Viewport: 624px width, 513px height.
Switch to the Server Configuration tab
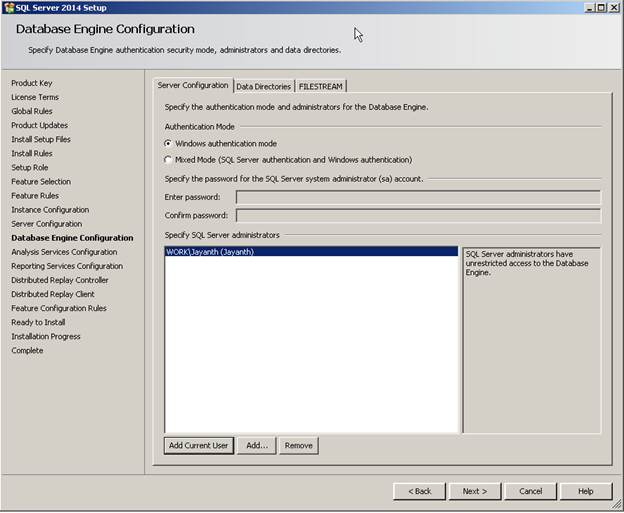pos(193,85)
